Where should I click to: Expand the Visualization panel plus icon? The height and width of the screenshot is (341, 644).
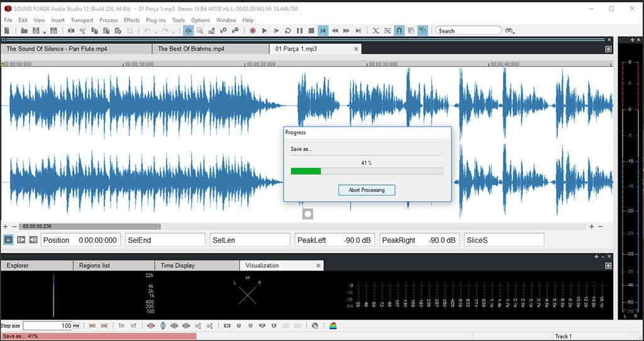(x=608, y=266)
